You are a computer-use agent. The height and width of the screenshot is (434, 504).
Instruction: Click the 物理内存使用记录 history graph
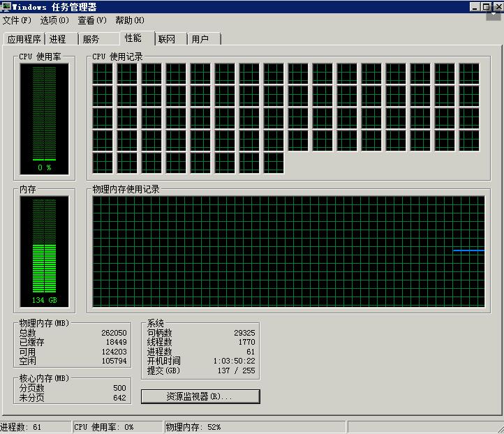[288, 251]
